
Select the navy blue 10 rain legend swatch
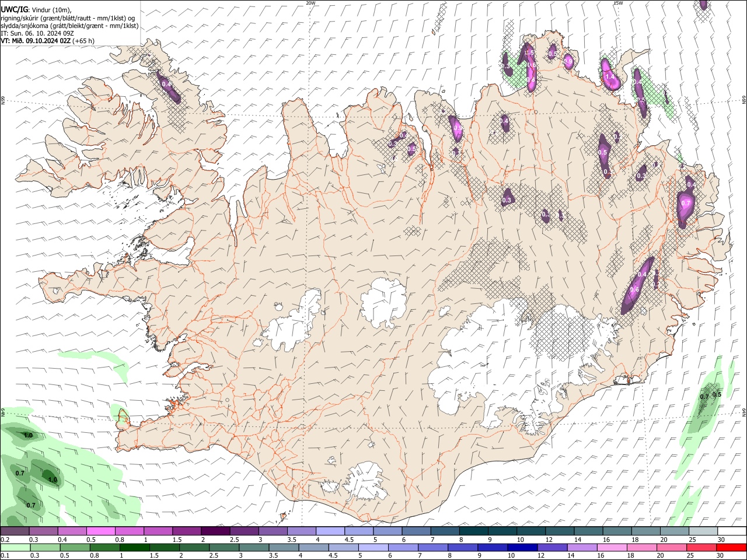(x=522, y=547)
